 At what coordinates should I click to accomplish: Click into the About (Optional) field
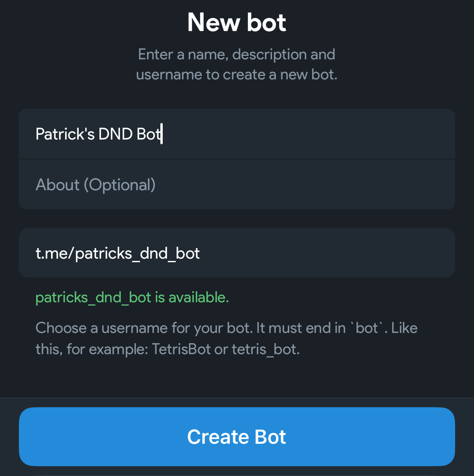236,185
